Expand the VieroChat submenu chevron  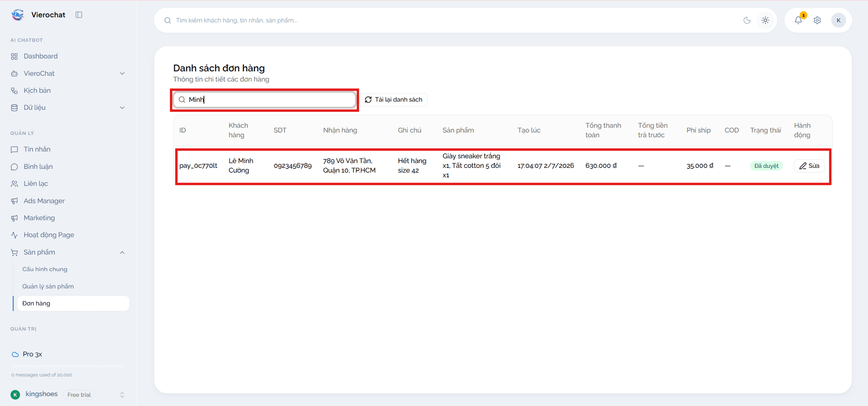pyautogui.click(x=122, y=73)
